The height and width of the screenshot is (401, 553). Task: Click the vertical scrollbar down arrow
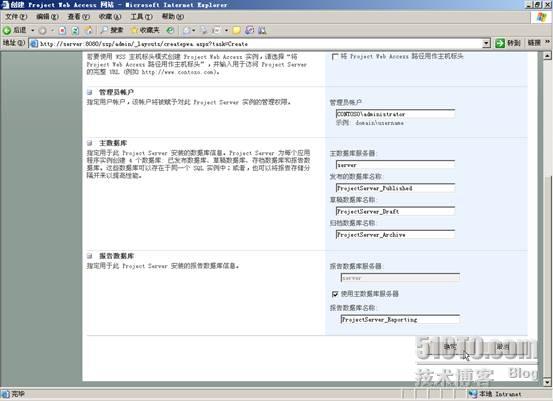coord(547,382)
